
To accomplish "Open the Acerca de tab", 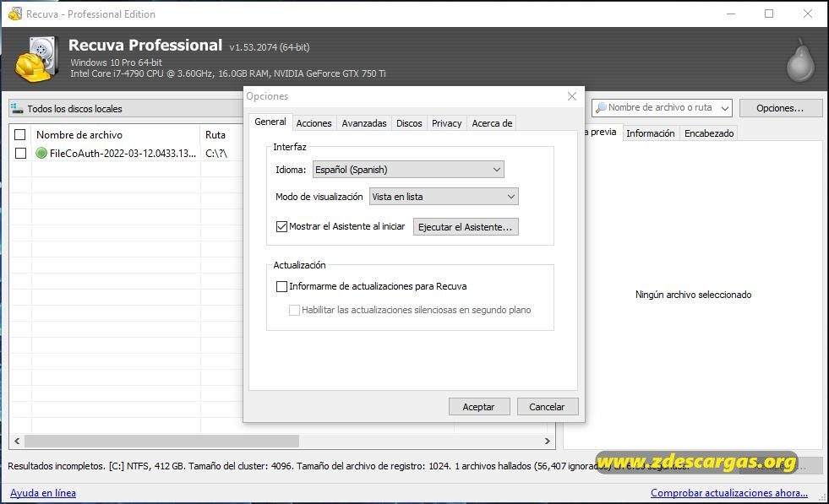I will [492, 123].
